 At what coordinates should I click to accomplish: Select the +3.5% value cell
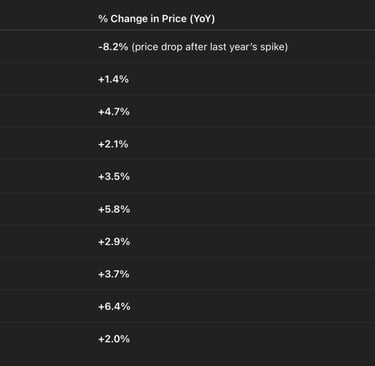pyautogui.click(x=114, y=177)
